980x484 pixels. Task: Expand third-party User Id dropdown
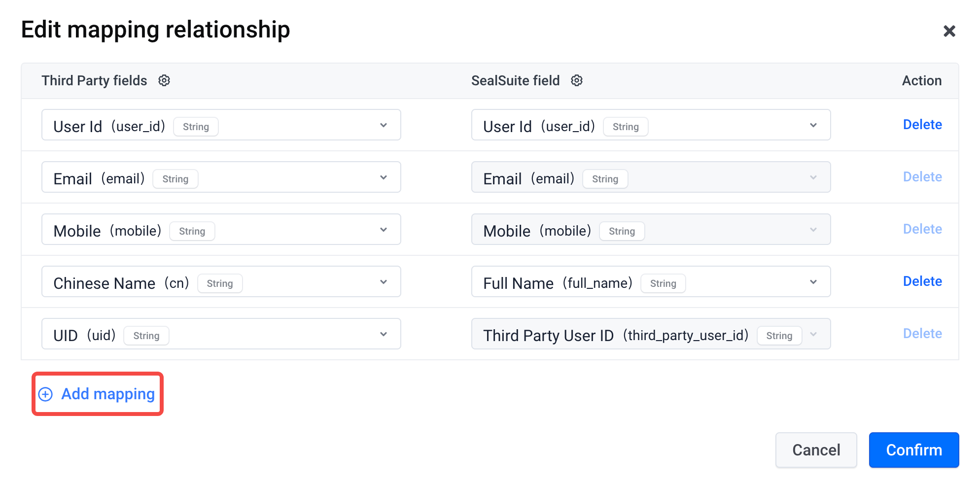click(x=221, y=125)
